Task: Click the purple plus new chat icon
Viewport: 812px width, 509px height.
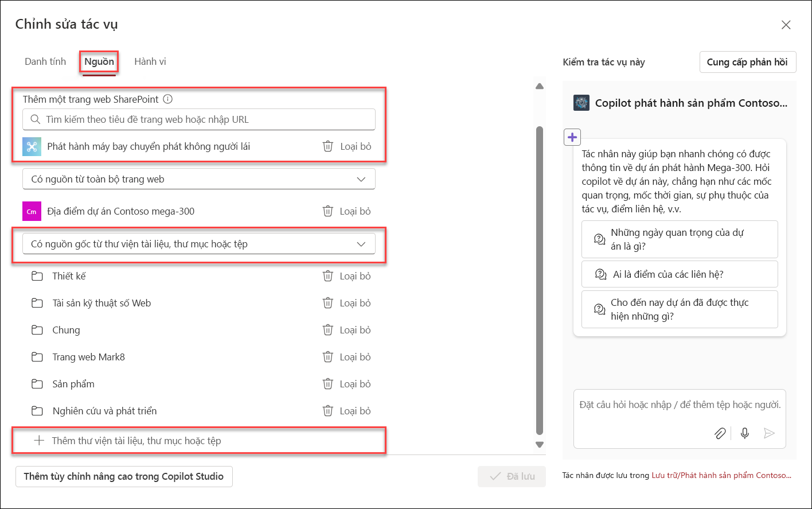Action: pyautogui.click(x=572, y=137)
